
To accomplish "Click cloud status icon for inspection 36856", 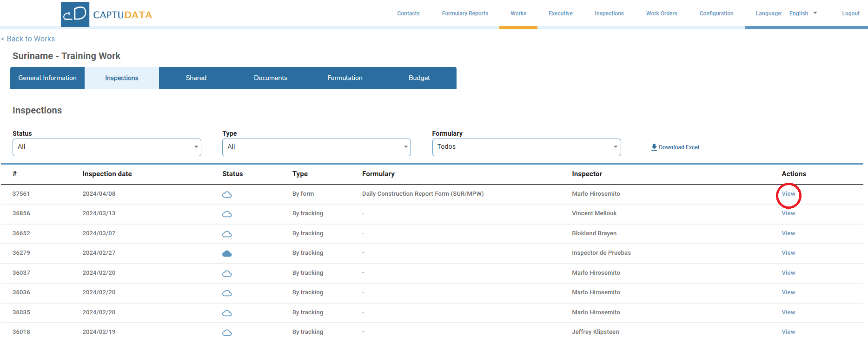I will (x=227, y=214).
